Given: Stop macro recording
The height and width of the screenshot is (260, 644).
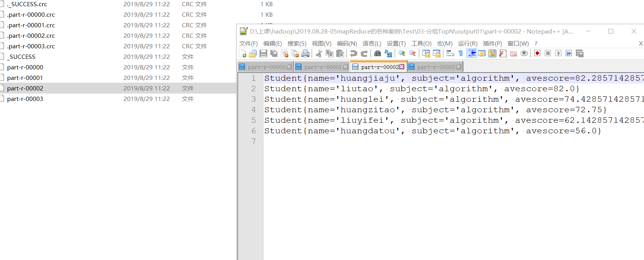Looking at the screenshot, I should click(x=548, y=53).
